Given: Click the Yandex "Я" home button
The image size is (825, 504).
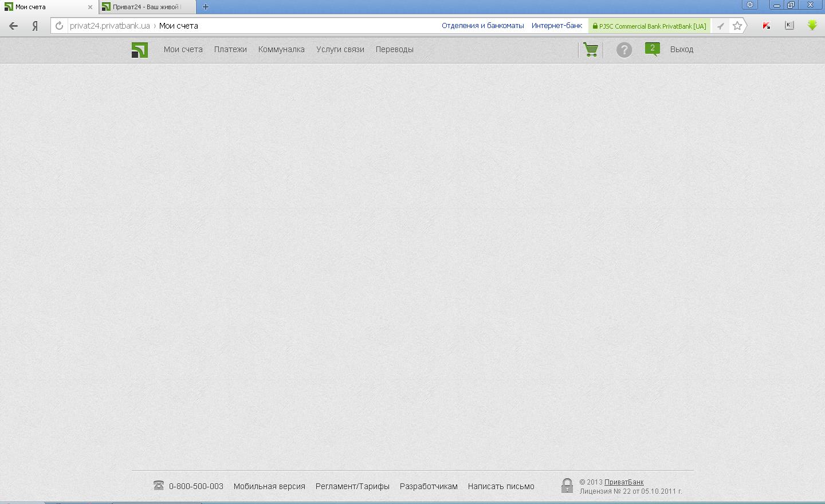Looking at the screenshot, I should coord(35,26).
